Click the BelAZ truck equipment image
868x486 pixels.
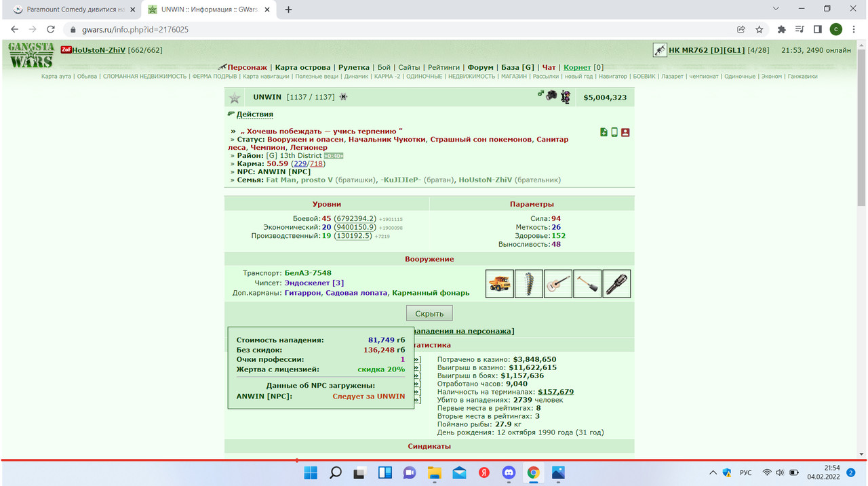500,284
